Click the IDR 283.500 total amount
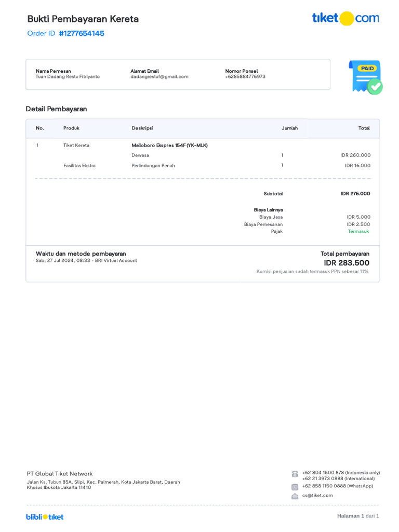The image size is (399, 532). coord(347,263)
